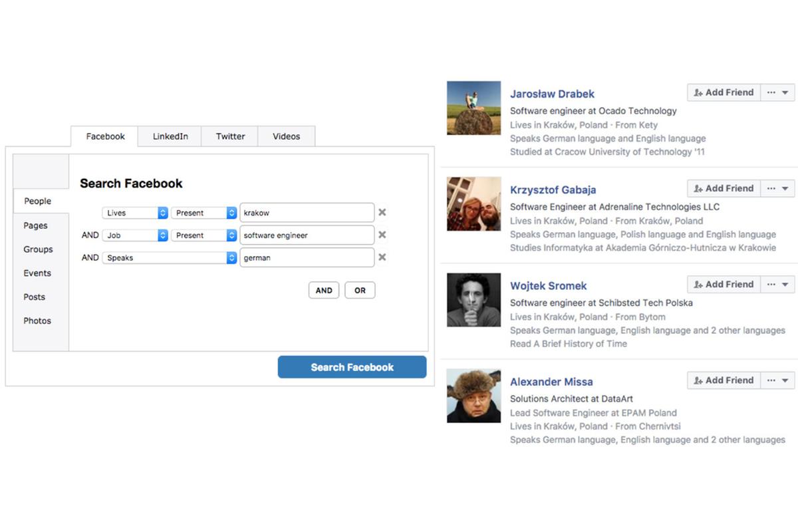The width and height of the screenshot is (798, 532).
Task: Select Photos in the sidebar
Action: (x=37, y=321)
